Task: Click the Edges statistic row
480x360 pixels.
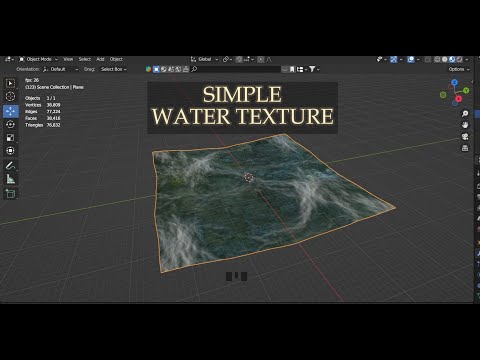Action: (x=43, y=111)
